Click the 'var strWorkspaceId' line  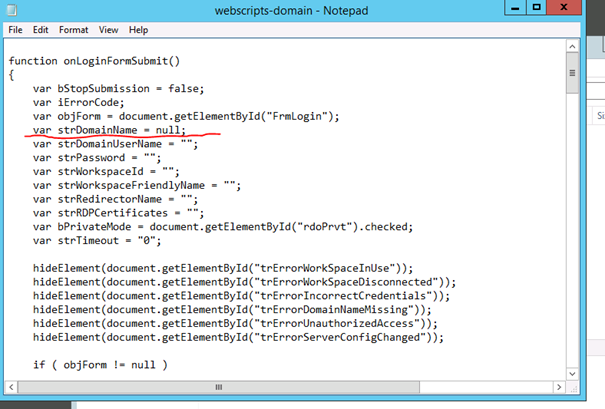coord(106,172)
